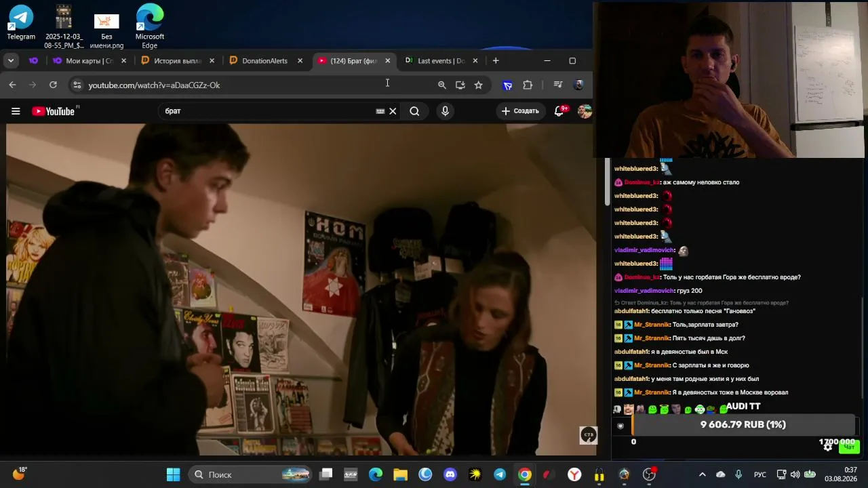Click the green 'Чат' button

tap(849, 447)
